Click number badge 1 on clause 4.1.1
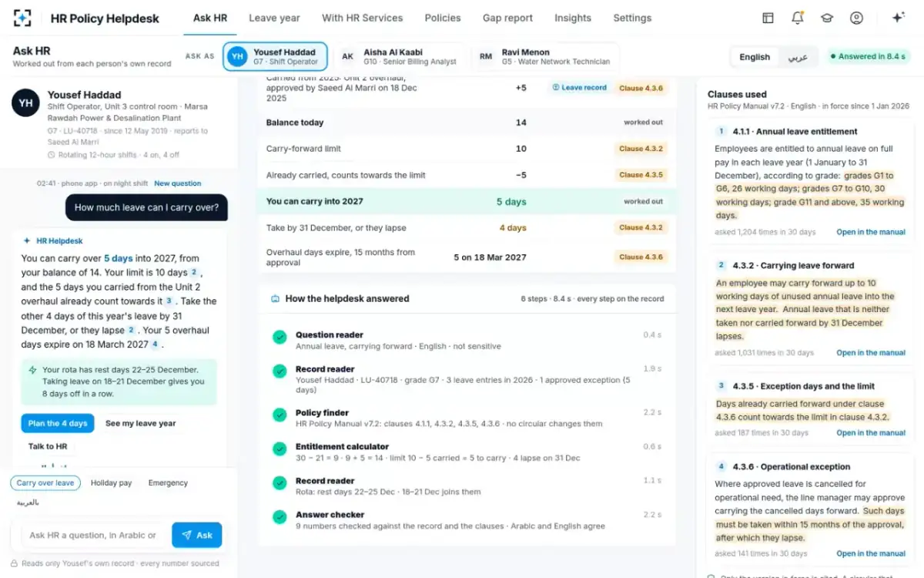The width and height of the screenshot is (924, 578). [721, 132]
